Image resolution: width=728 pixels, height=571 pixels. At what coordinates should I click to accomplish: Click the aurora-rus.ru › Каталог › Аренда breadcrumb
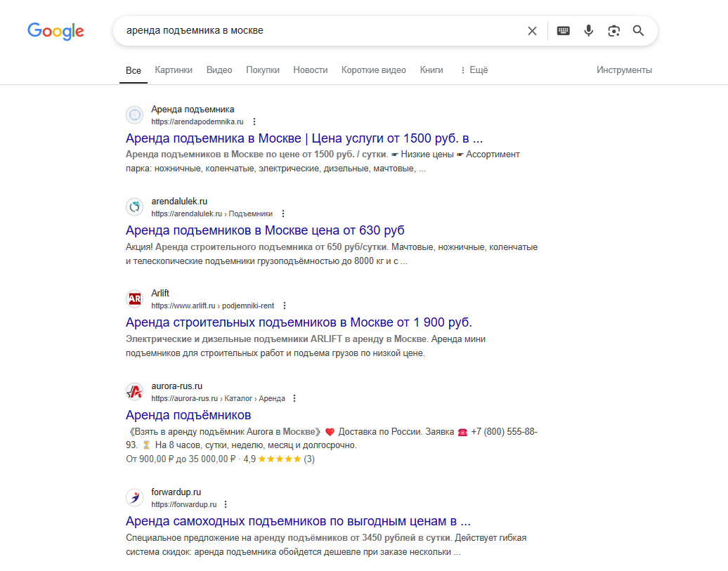pyautogui.click(x=219, y=398)
